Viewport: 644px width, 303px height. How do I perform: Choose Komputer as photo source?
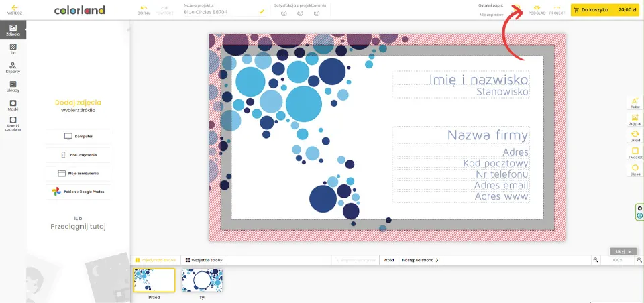point(78,136)
